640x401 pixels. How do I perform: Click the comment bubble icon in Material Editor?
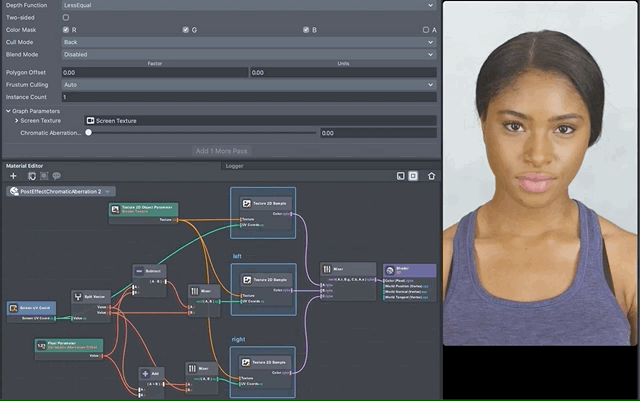tap(57, 176)
